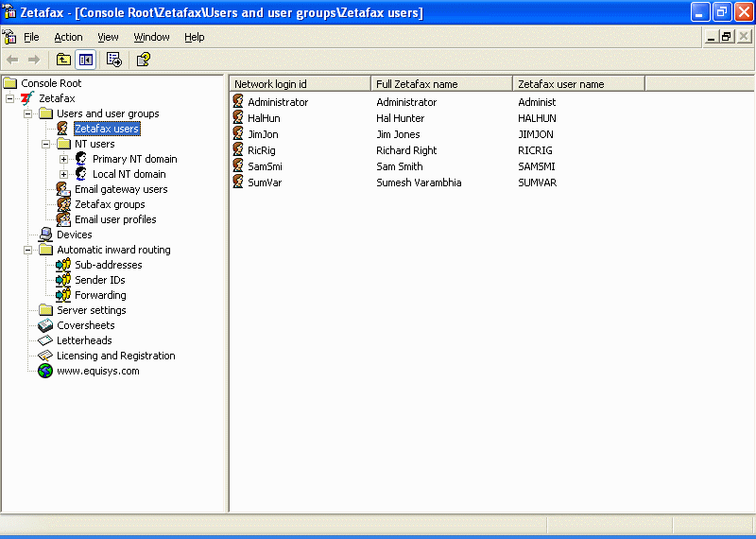Viewport: 756px width, 539px height.
Task: Click the Email user profiles icon
Action: coord(63,219)
